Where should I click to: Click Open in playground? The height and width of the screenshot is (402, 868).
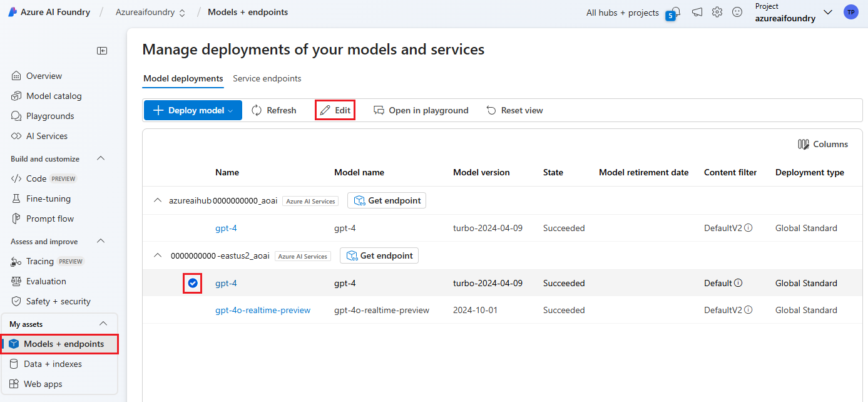coord(421,110)
